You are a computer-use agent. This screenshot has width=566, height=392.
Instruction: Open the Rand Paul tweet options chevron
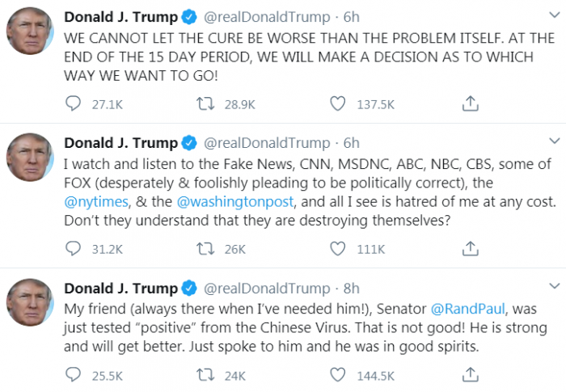pos(553,287)
